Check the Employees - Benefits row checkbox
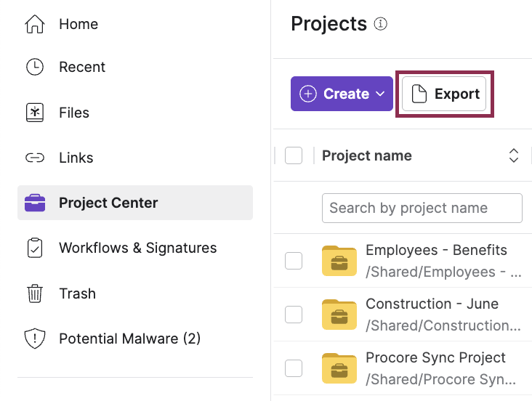Image resolution: width=532 pixels, height=401 pixels. click(294, 261)
